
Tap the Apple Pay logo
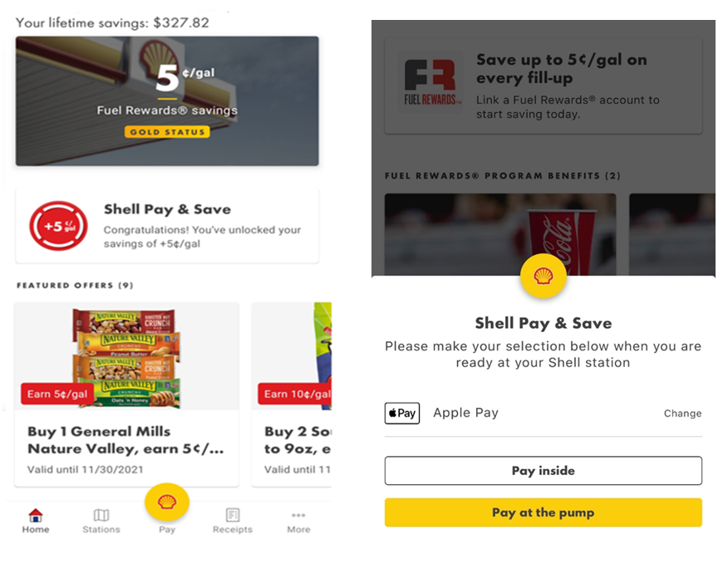tap(402, 413)
